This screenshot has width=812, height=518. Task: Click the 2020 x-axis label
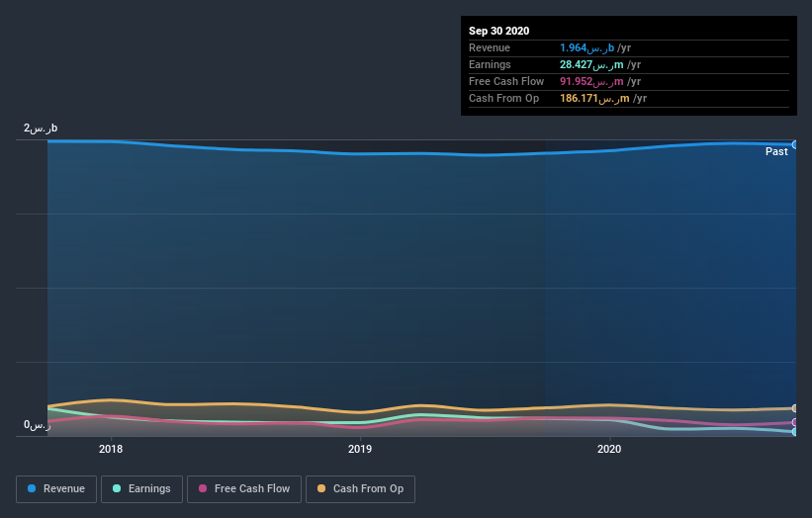pyautogui.click(x=609, y=449)
